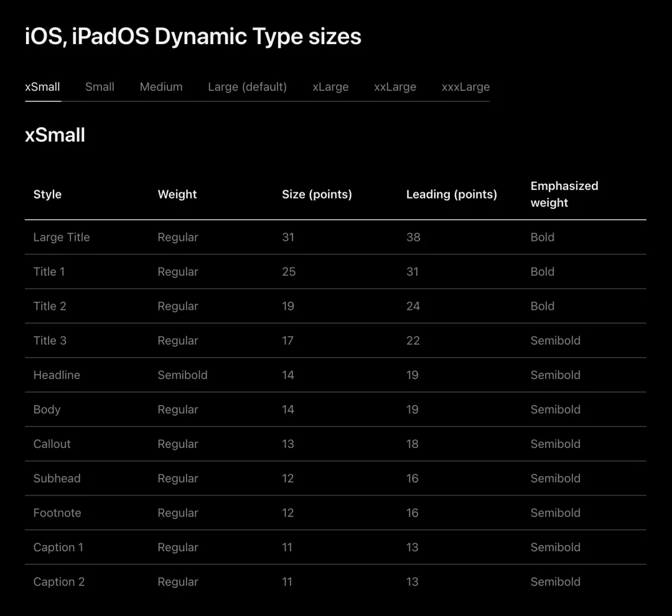The width and height of the screenshot is (672, 616).
Task: Switch to the xSmall tab
Action: (42, 87)
